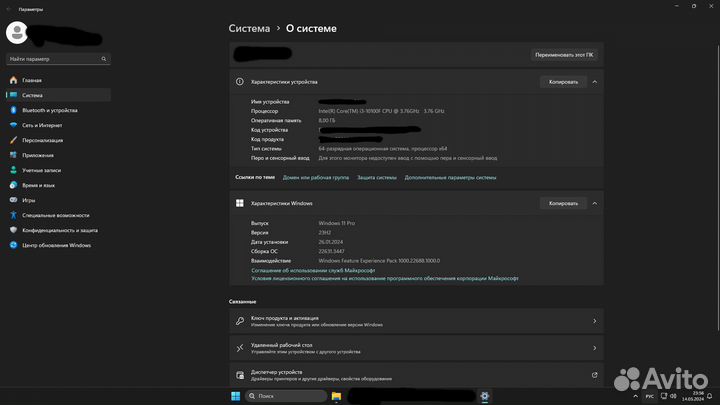Open Условия лицензионного соглашения link
The height and width of the screenshot is (405, 720).
click(385, 278)
